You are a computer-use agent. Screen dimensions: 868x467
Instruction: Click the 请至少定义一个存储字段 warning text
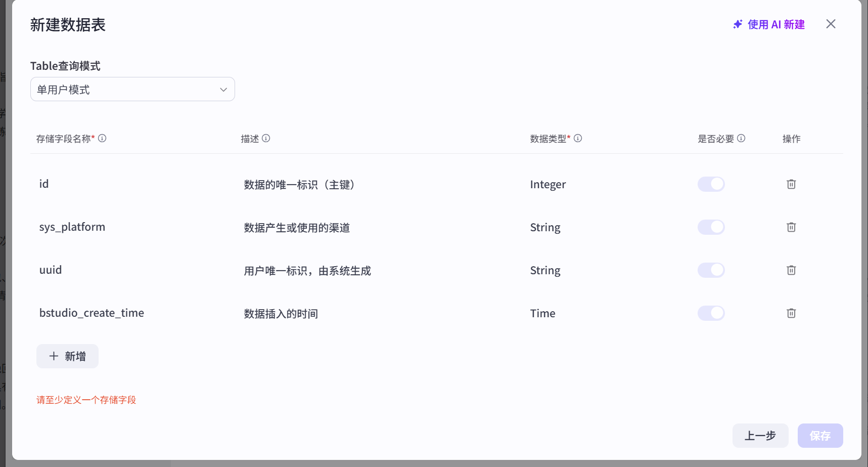[x=86, y=400]
